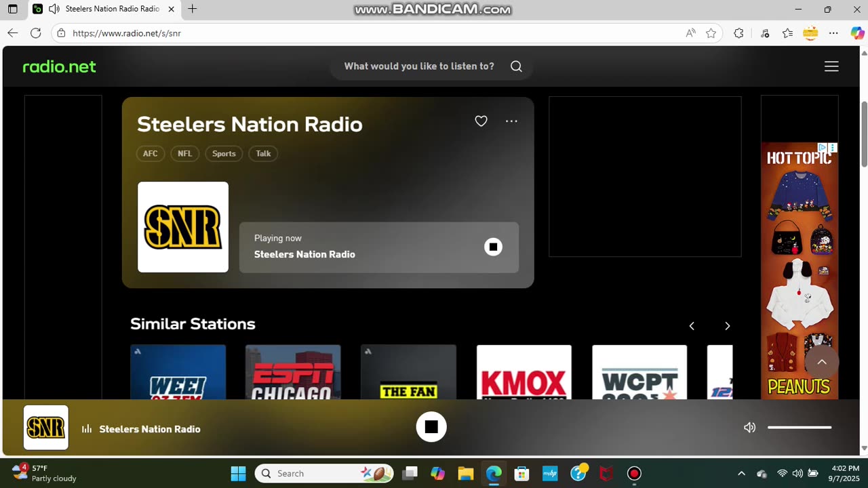Open the WCPT station tile
The image size is (868, 488).
[x=639, y=372]
